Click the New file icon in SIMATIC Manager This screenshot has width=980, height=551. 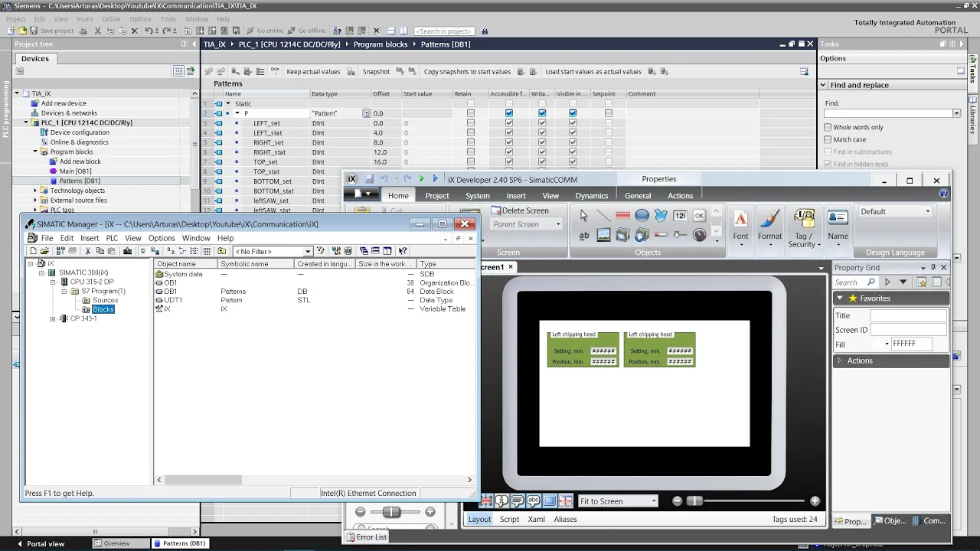(34, 251)
